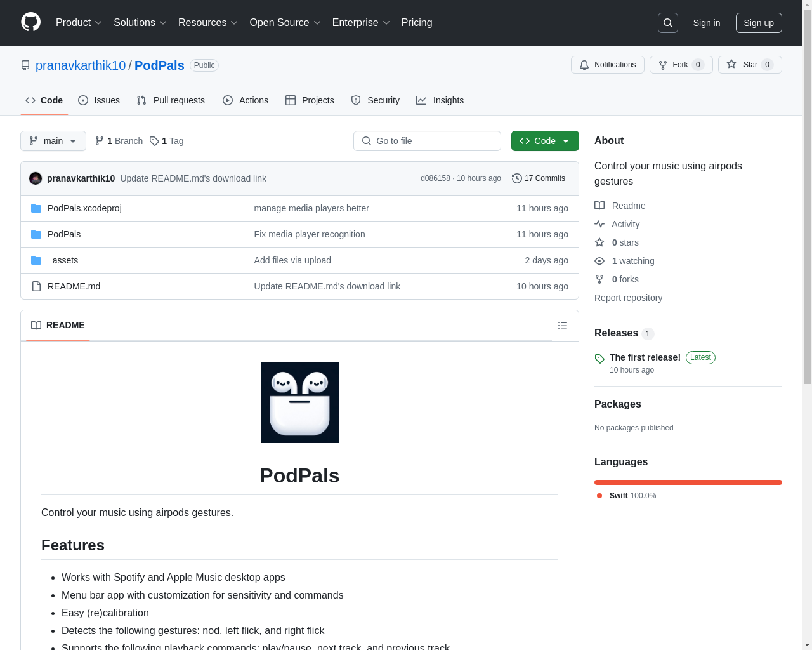Image resolution: width=812 pixels, height=650 pixels.
Task: Click the PodPals.xcodeproj folder icon
Action: [36, 208]
